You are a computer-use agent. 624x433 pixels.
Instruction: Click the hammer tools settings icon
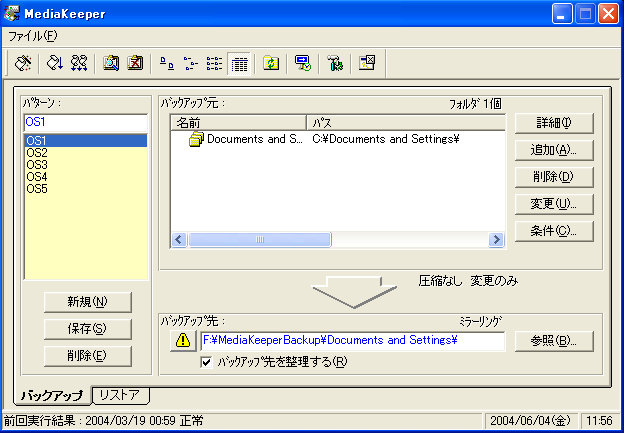coord(334,63)
